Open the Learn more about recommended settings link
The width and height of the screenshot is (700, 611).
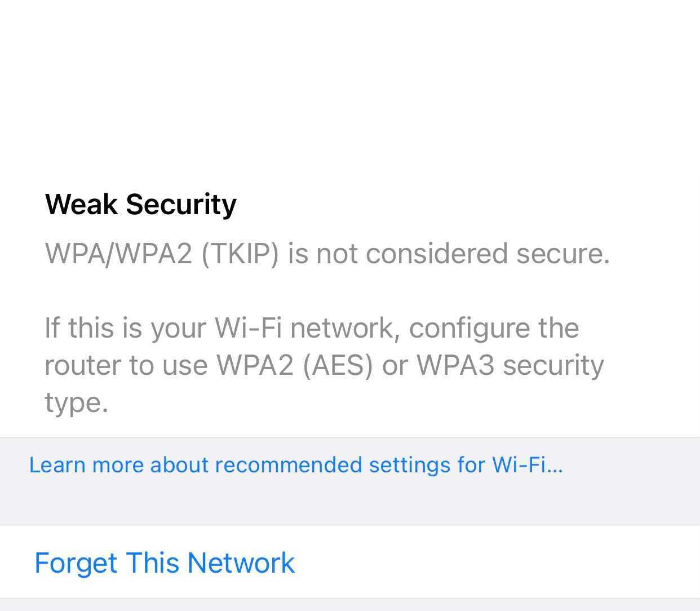(296, 465)
